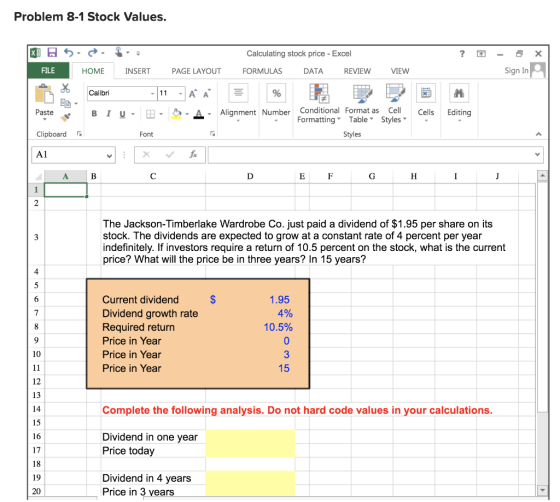Switch to the INSERT tab
Image resolution: width=560 pixels, height=502 pixels.
click(138, 71)
